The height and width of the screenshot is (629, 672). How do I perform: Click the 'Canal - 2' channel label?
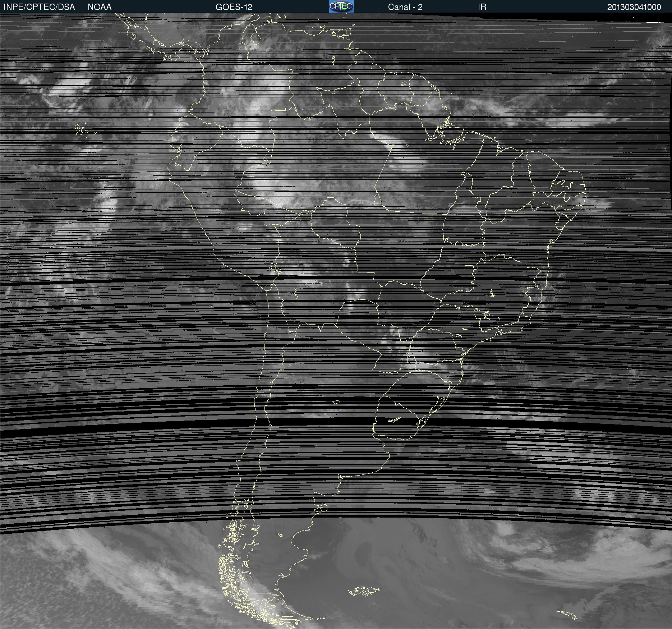tap(405, 7)
